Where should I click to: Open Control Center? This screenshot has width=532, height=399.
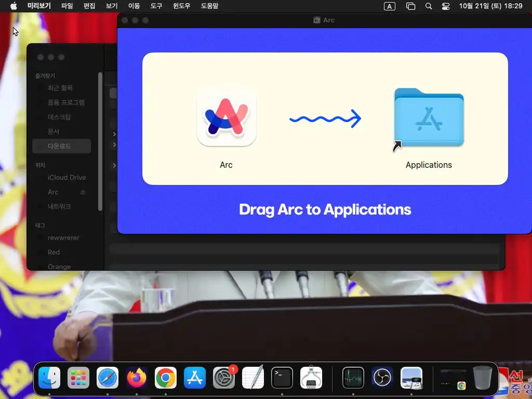(x=445, y=6)
